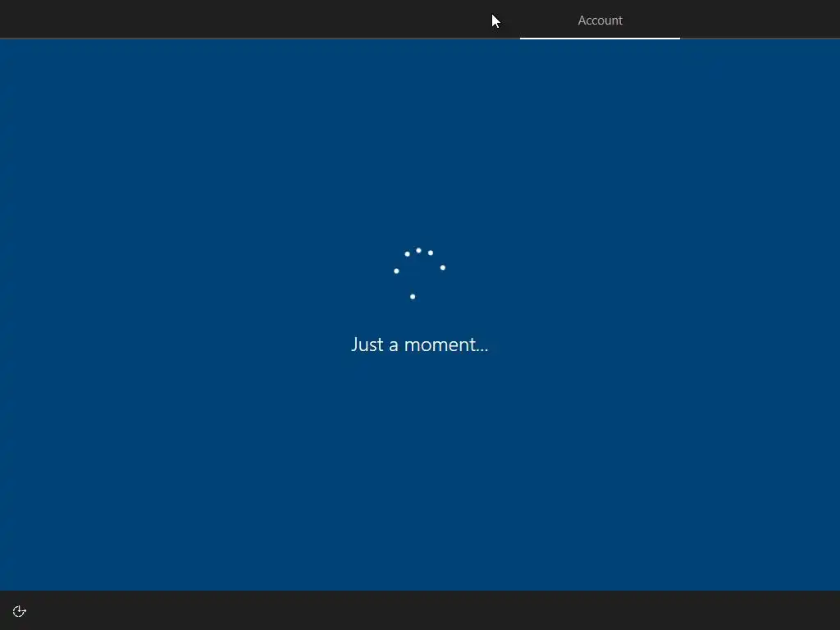Click the "Just a moment..." text
840x630 pixels.
pos(419,345)
